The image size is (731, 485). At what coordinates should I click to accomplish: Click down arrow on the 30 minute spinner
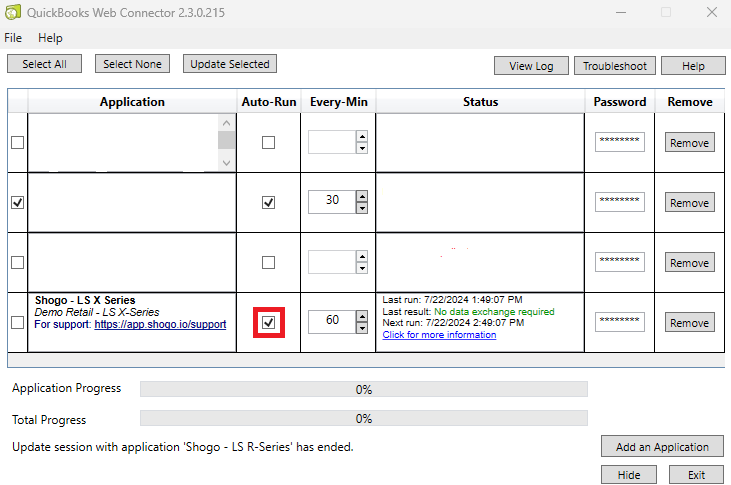coord(362,208)
